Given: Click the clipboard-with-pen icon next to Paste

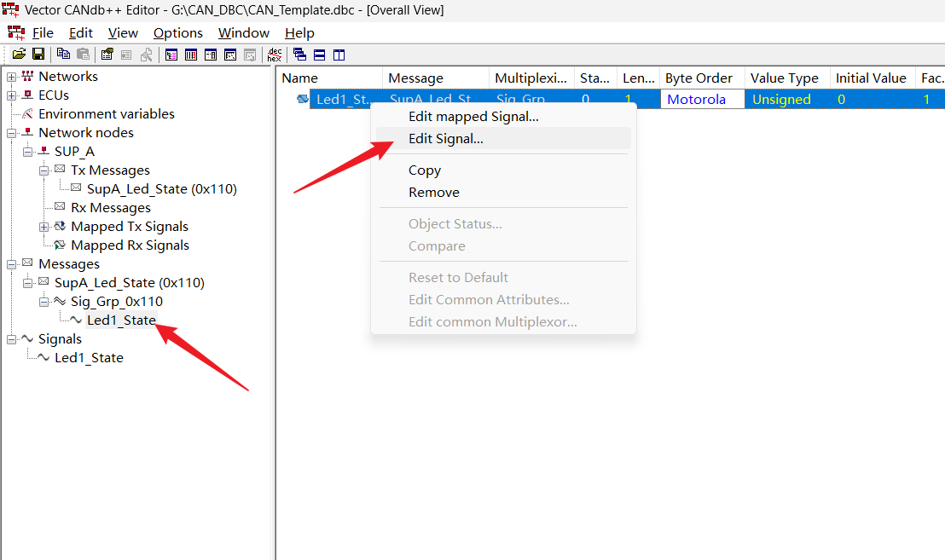Looking at the screenshot, I should [x=107, y=55].
